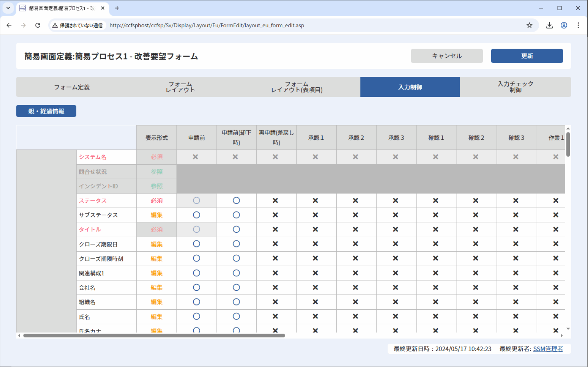Click 編集 display type for クローズ期限日

[157, 244]
